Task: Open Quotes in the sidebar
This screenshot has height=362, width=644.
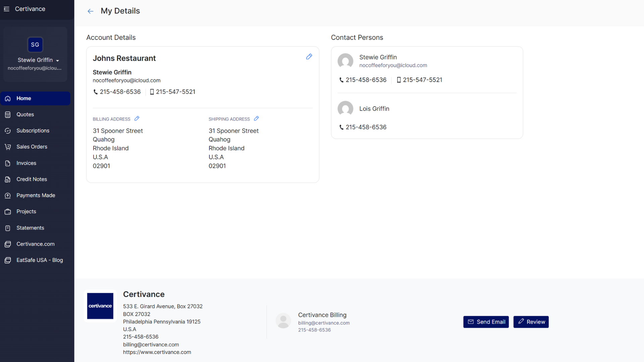Action: tap(25, 115)
